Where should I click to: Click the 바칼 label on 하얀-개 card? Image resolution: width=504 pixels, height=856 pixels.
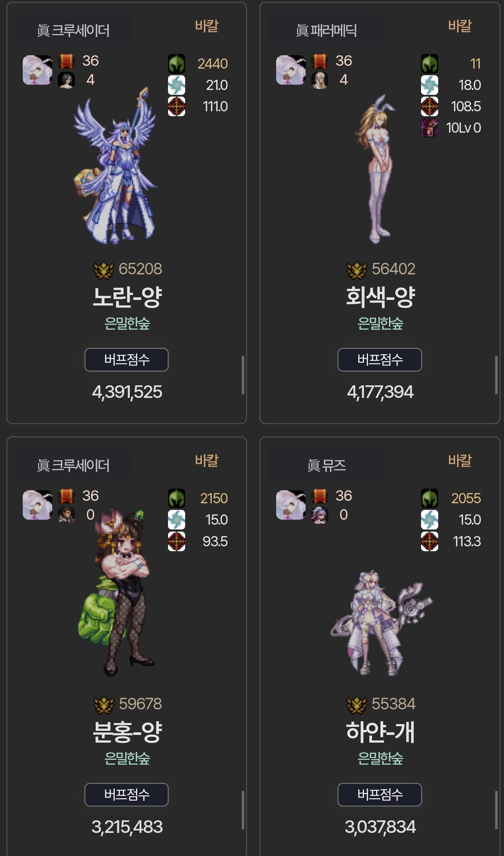click(460, 461)
